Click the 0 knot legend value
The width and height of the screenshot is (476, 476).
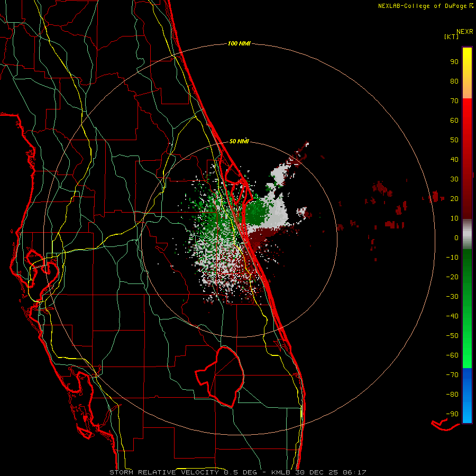coord(456,237)
